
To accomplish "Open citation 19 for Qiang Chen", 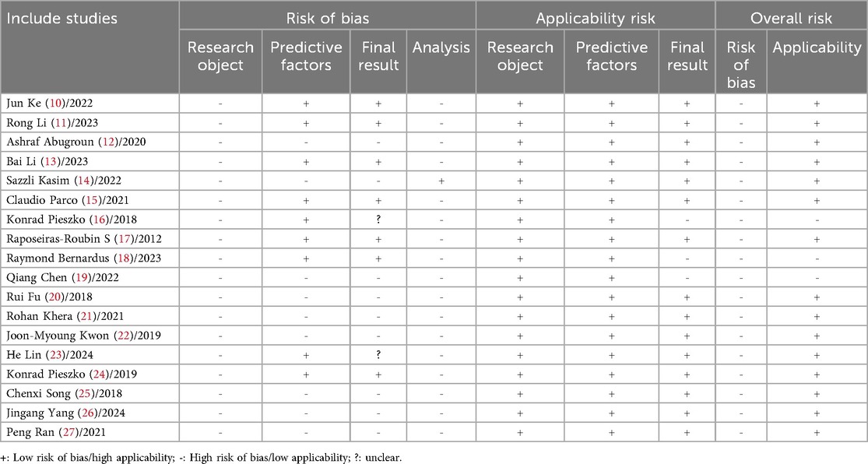I will 82,278.
